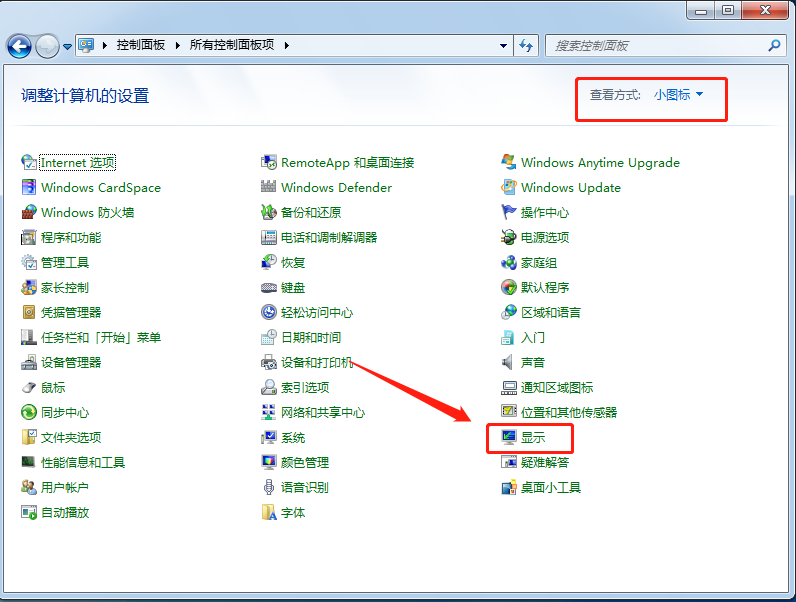The image size is (796, 602).
Task: Select 所有控制面板项 breadcrumb segment
Action: click(233, 46)
